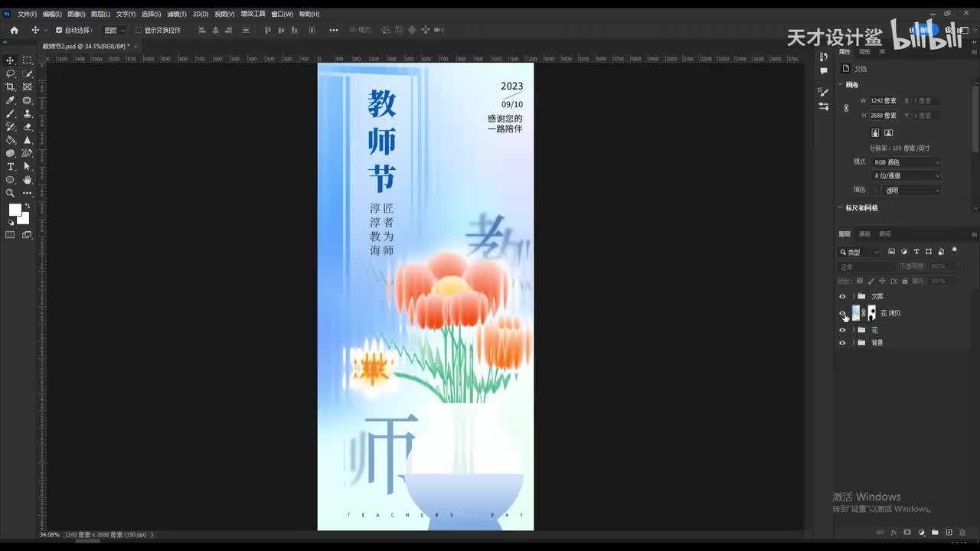Toggle Quick Mask mode icon
The image size is (980, 551).
click(x=11, y=235)
